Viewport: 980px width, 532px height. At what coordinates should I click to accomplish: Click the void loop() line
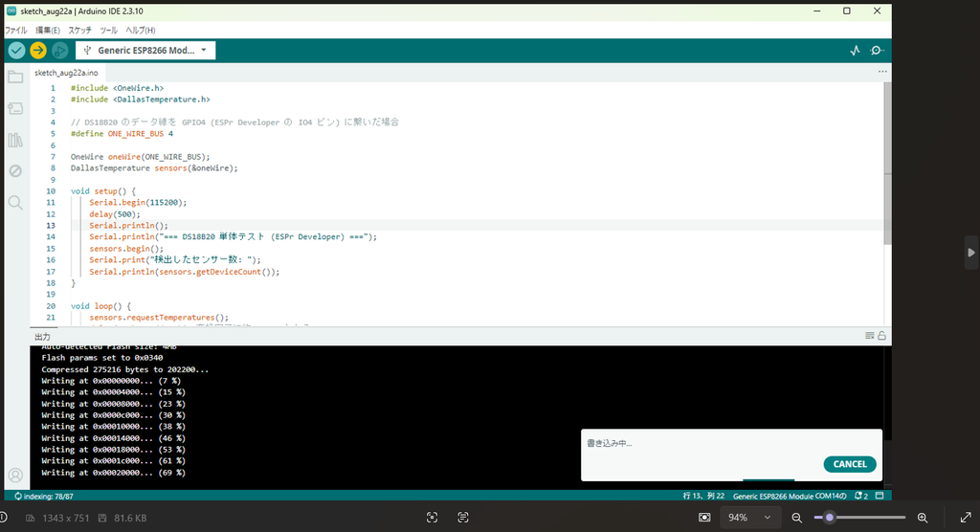[100, 305]
